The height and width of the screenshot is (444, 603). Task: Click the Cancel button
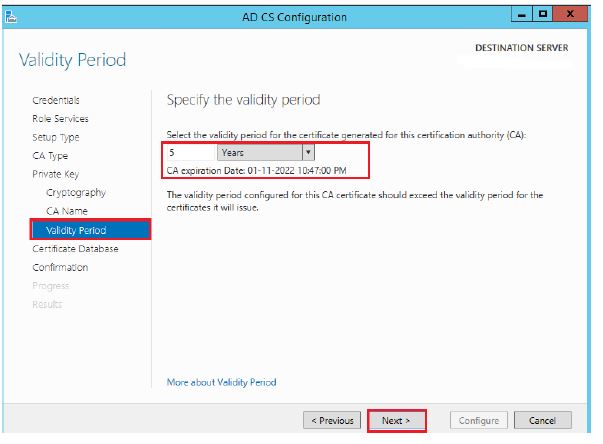pos(542,420)
